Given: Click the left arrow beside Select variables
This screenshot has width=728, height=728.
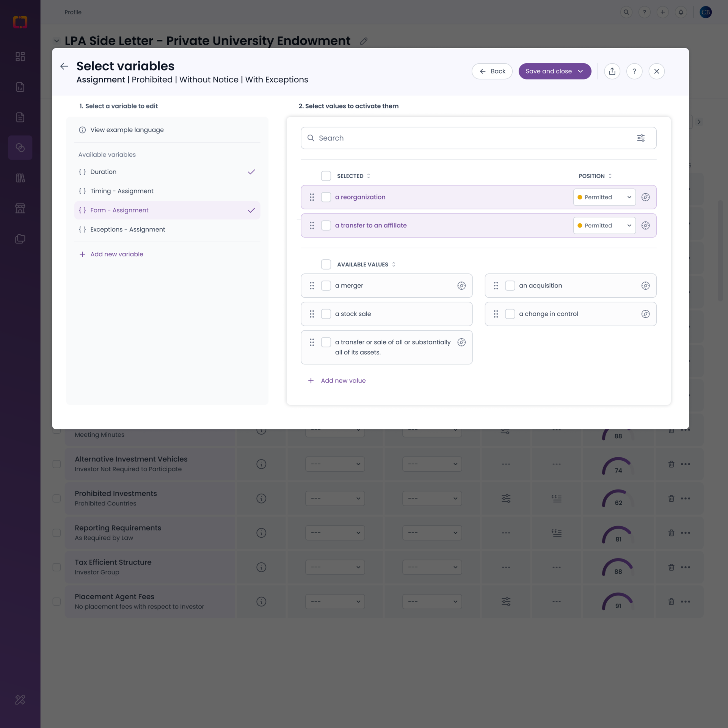Looking at the screenshot, I should coord(64,66).
